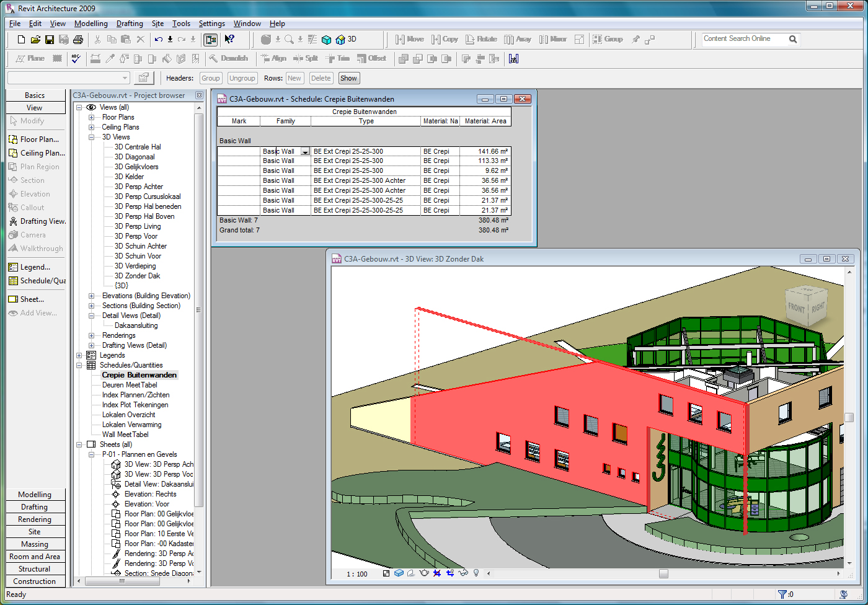The image size is (868, 605).
Task: Open the Modelling menu
Action: [x=91, y=24]
